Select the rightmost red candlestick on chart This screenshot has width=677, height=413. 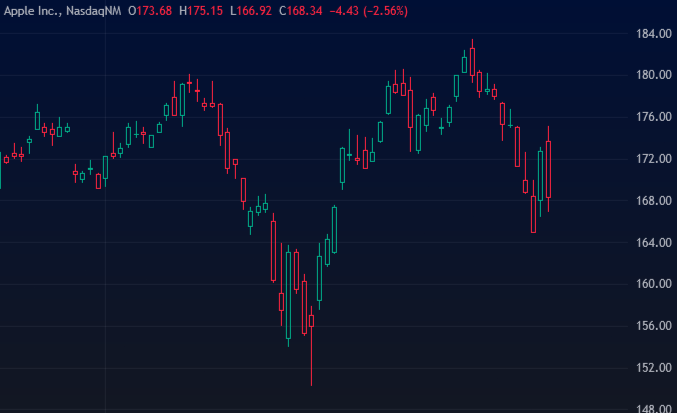point(549,170)
